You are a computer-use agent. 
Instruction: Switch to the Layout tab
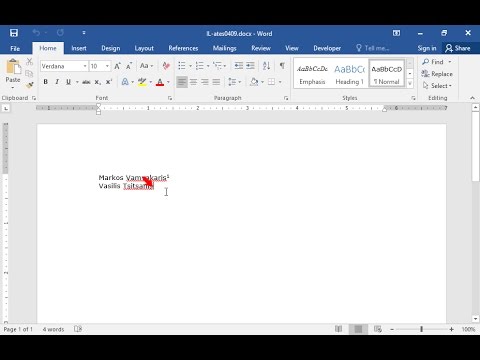[x=144, y=48]
